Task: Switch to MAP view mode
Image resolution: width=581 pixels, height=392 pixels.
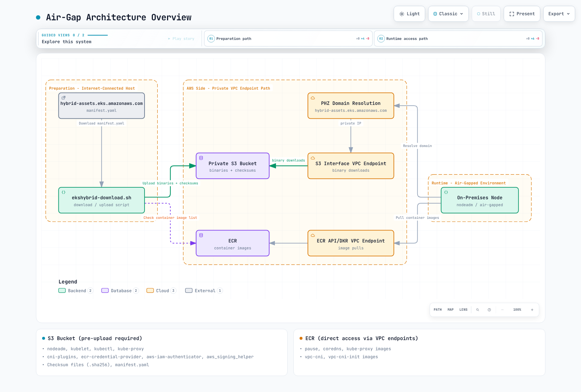Action: point(451,310)
